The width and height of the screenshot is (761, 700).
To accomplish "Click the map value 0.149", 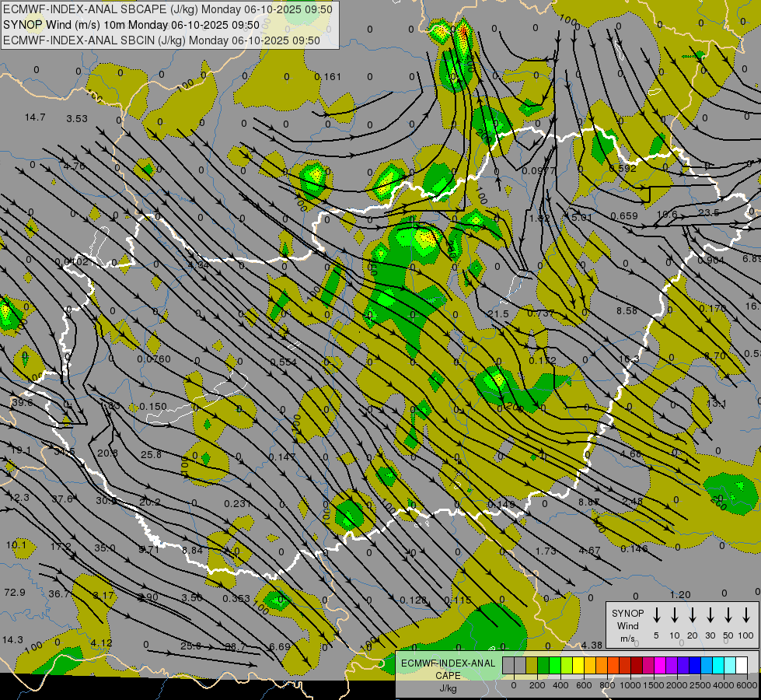I will [501, 505].
